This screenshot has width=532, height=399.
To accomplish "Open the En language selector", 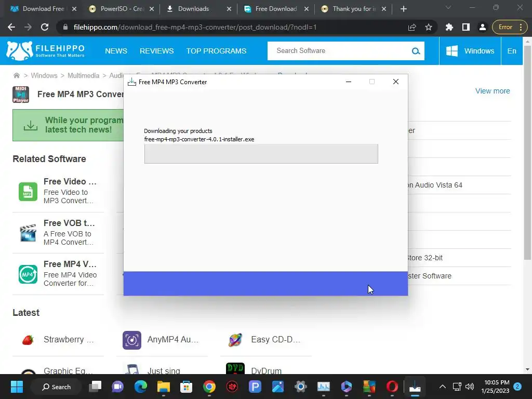I will point(512,51).
